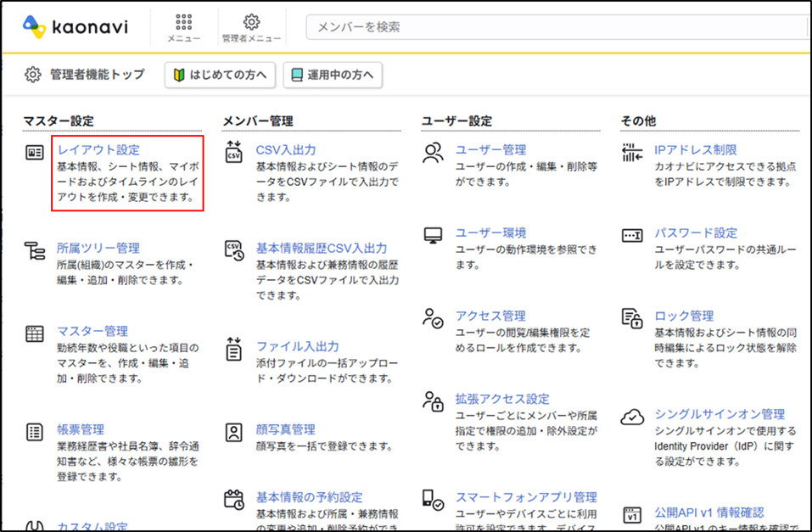Click the パスワード設定 field icon

click(x=632, y=235)
